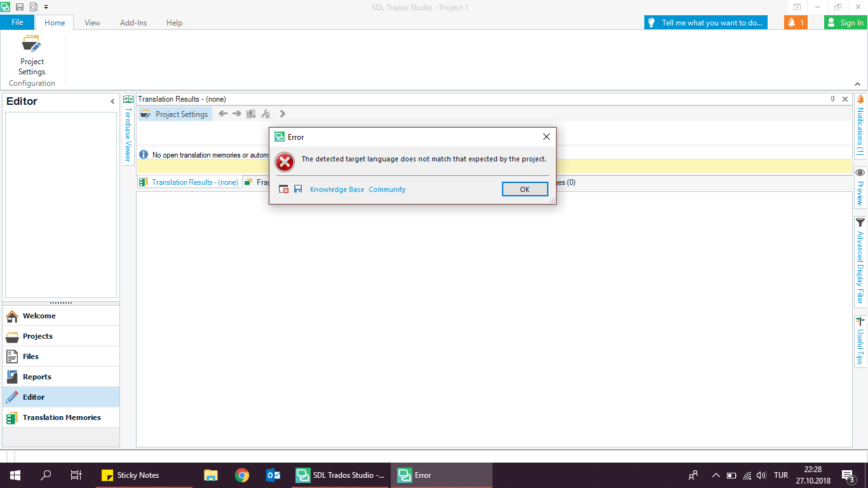The height and width of the screenshot is (488, 868).
Task: Open the Community link in error dialog
Action: click(387, 189)
